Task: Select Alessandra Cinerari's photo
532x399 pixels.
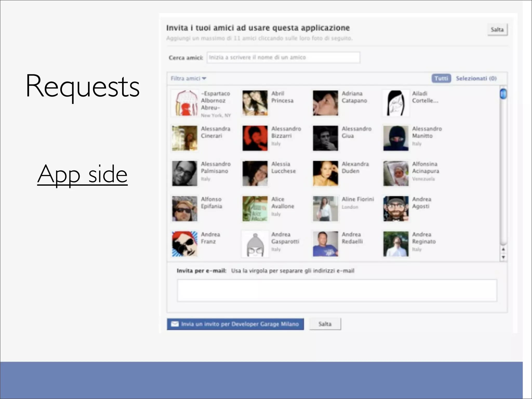Action: 185,138
